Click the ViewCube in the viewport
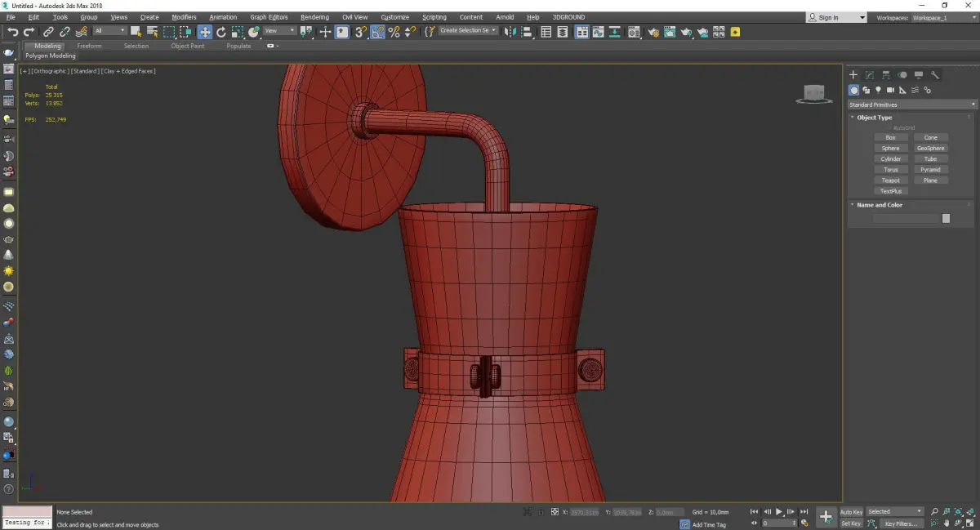 click(x=813, y=94)
